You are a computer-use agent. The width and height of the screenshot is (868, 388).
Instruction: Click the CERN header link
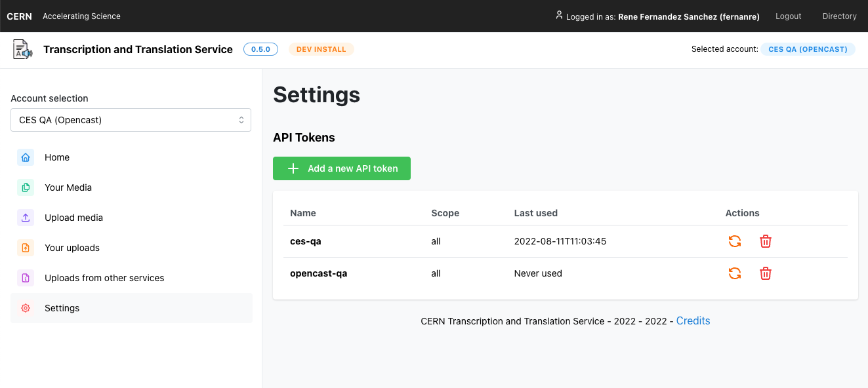tap(19, 16)
